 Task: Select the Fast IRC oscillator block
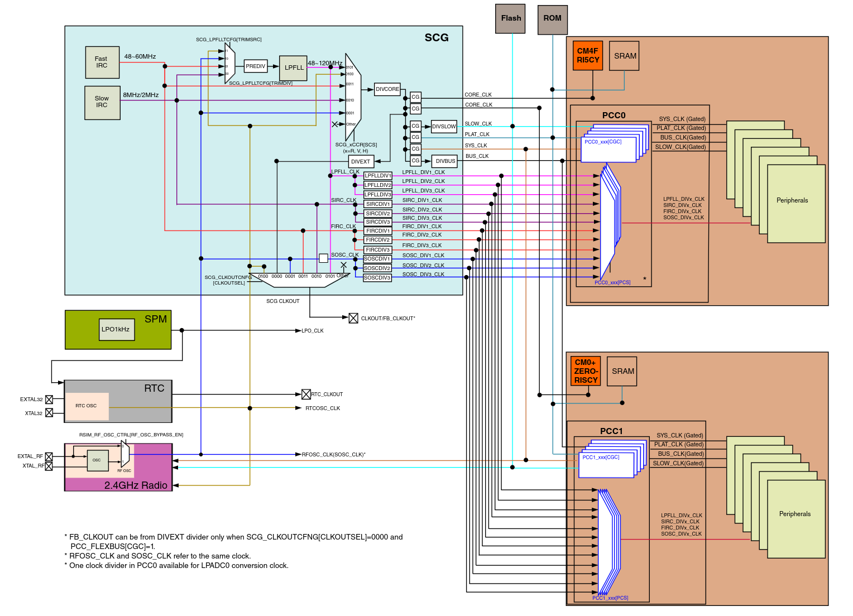tap(102, 62)
